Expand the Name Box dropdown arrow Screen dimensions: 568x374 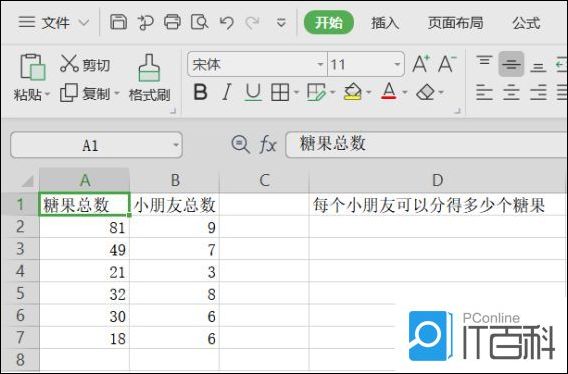tap(176, 145)
